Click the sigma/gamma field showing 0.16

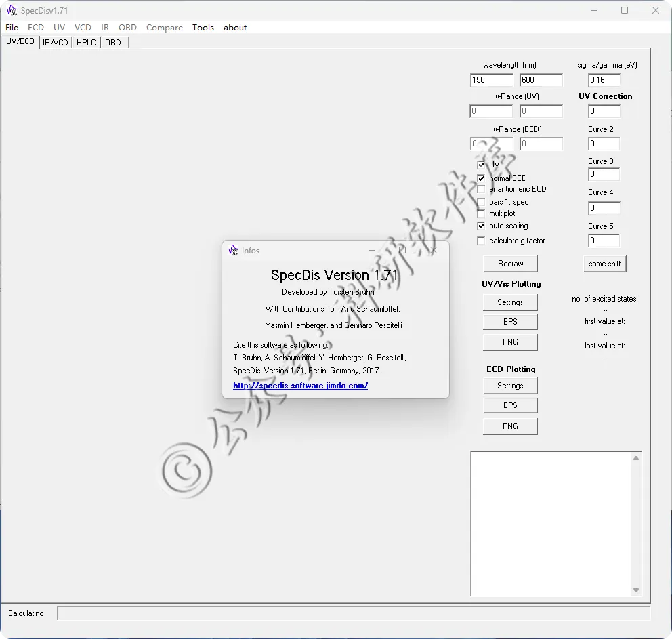(x=604, y=80)
